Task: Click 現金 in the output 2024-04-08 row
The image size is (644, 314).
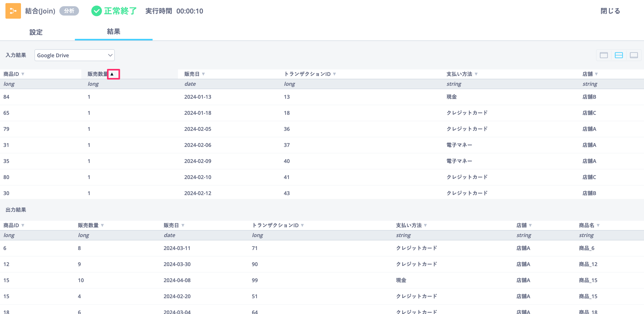Action: coord(401,280)
